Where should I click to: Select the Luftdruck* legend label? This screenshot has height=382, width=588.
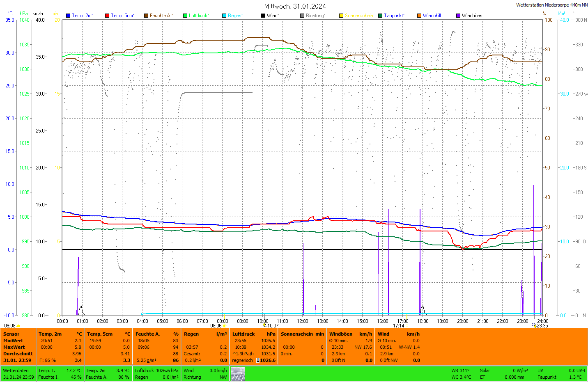pyautogui.click(x=199, y=16)
